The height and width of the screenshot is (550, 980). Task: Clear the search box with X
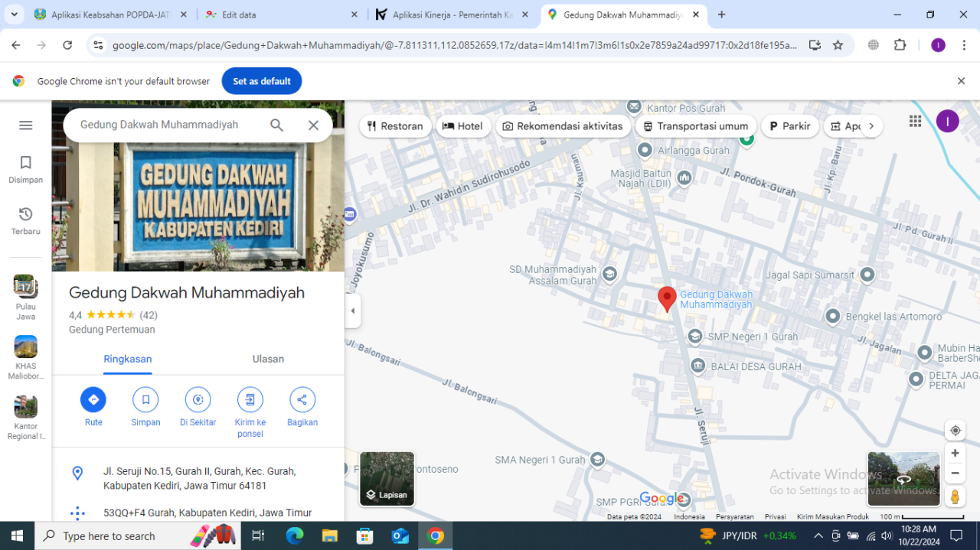[313, 125]
